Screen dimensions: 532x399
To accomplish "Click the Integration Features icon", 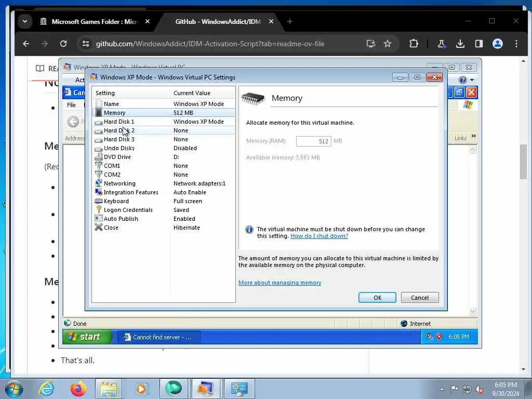I will pos(98,192).
